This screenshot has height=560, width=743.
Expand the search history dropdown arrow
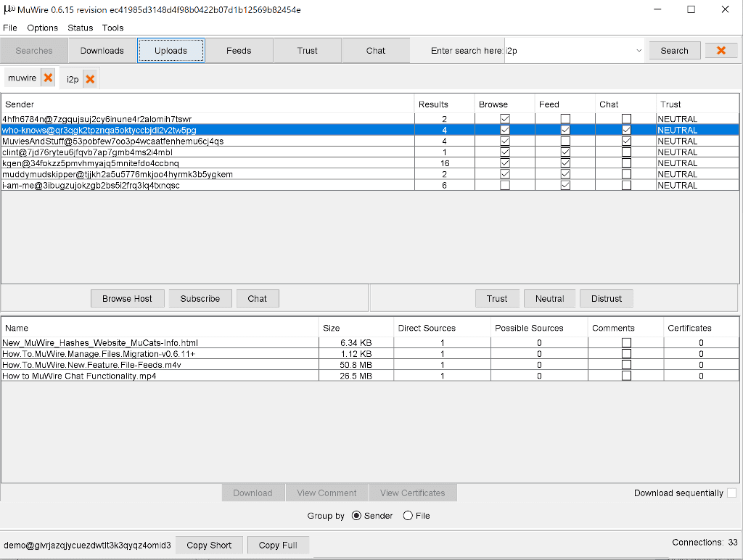pos(639,51)
